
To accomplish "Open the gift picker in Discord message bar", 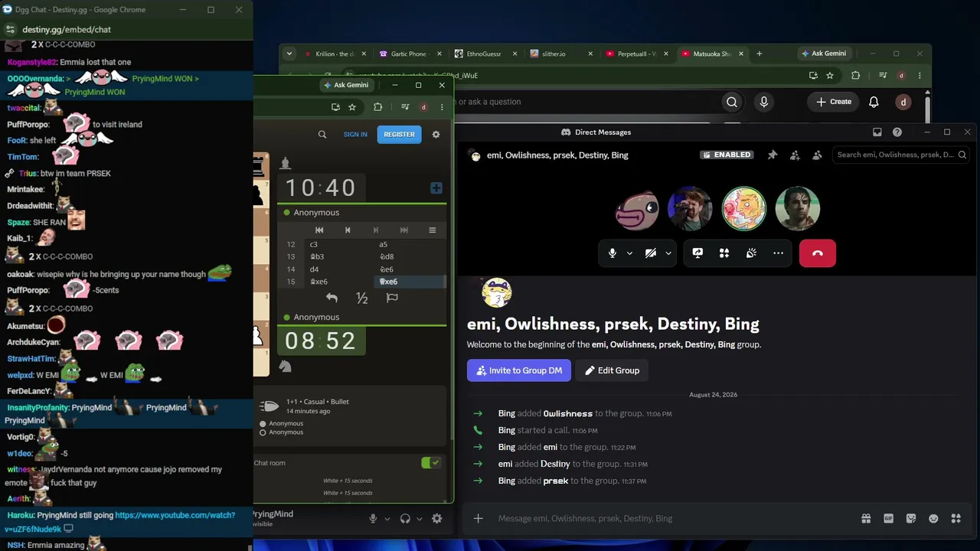I will pos(866,518).
